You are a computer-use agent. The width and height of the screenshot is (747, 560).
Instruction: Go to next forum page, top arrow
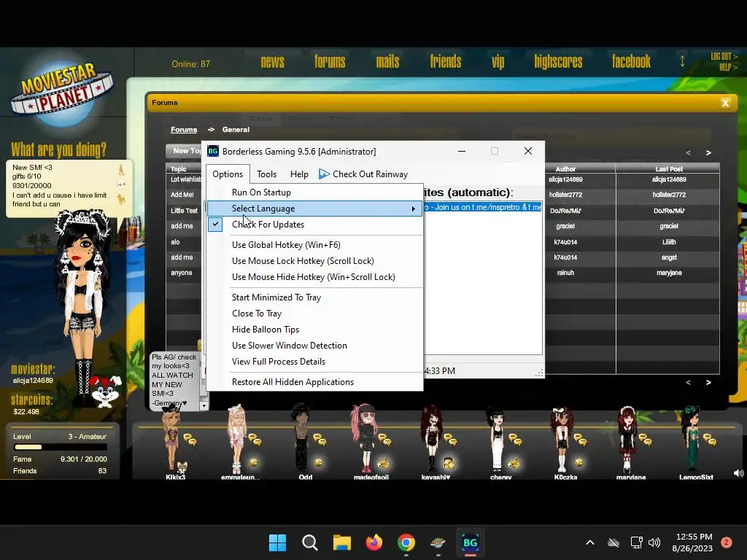tap(708, 153)
